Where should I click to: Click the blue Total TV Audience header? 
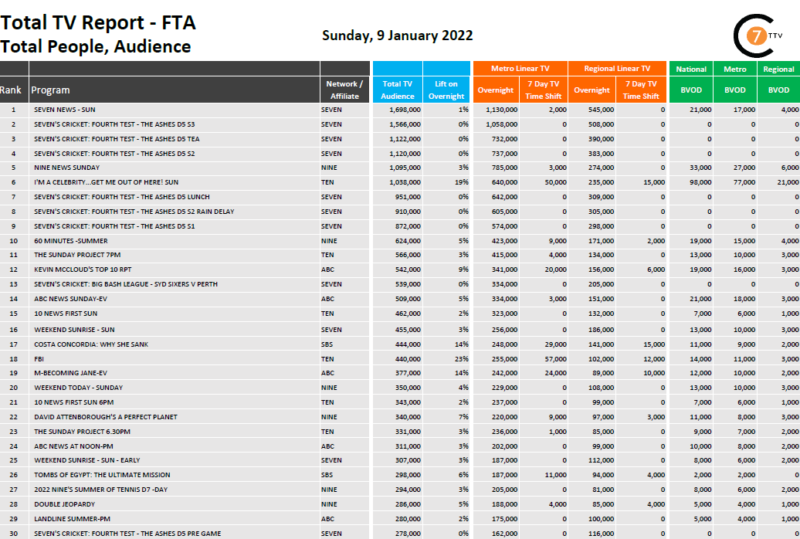point(397,90)
